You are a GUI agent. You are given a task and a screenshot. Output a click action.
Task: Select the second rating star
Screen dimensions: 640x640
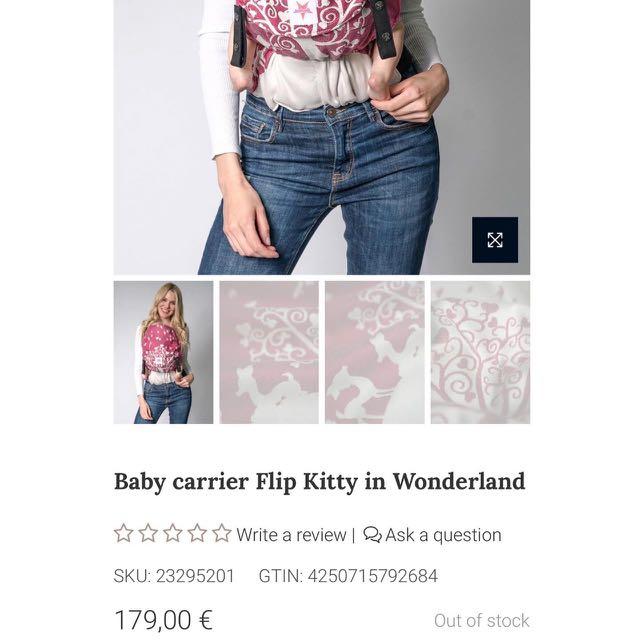point(148,533)
